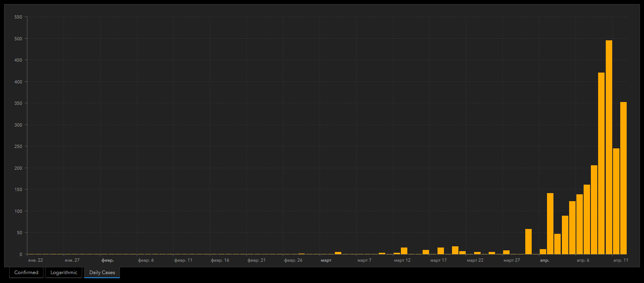The height and width of the screenshot is (283, 644).
Task: Click the 'март 12' date label
Action: tap(402, 260)
